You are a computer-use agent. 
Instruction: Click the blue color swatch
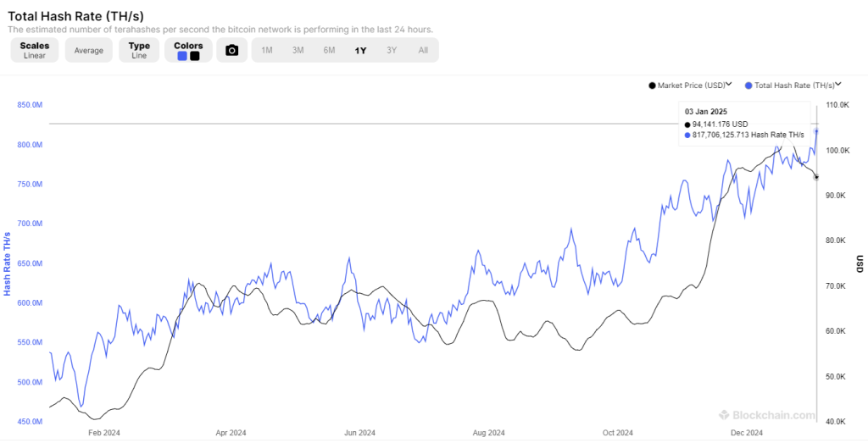182,56
